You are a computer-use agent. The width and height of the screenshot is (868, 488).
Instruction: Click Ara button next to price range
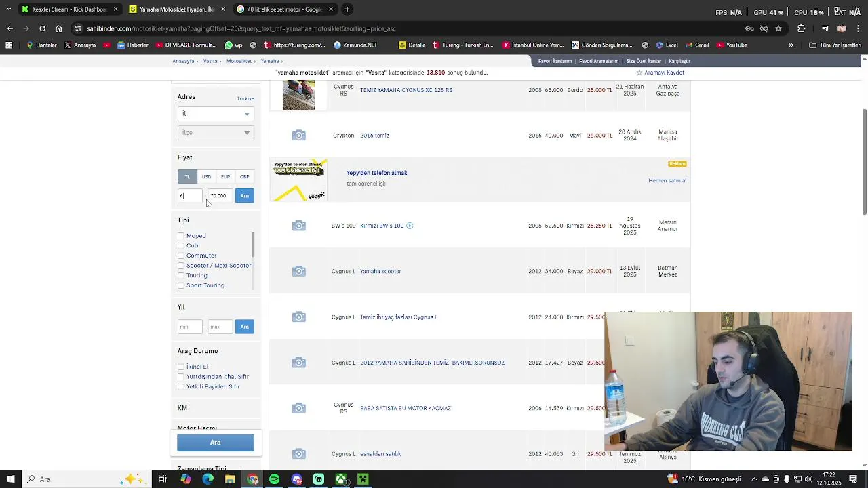244,196
